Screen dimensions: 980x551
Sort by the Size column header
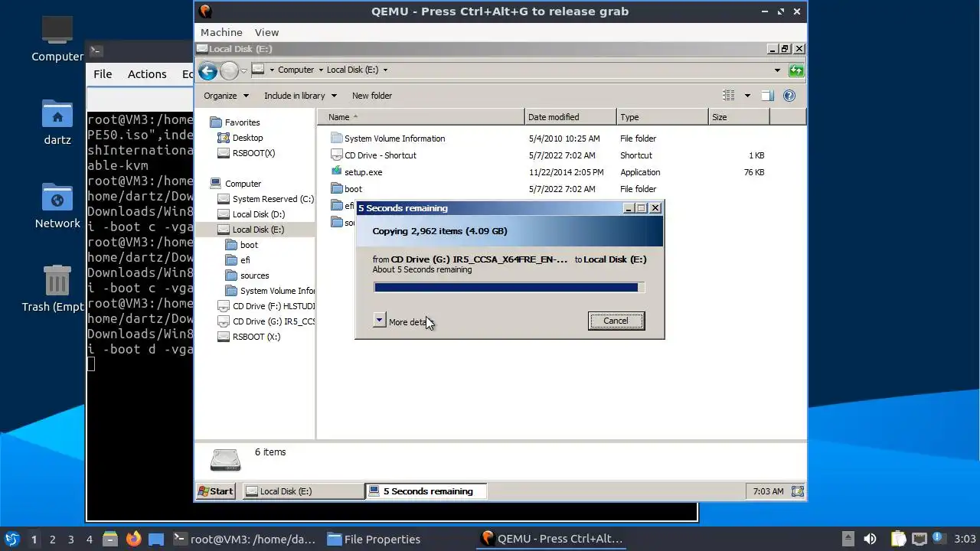pos(739,117)
